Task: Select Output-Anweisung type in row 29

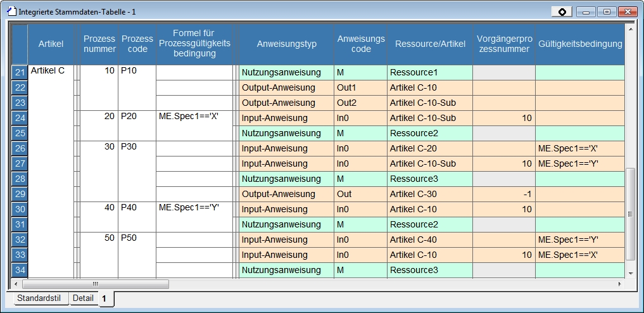Action: (x=287, y=194)
